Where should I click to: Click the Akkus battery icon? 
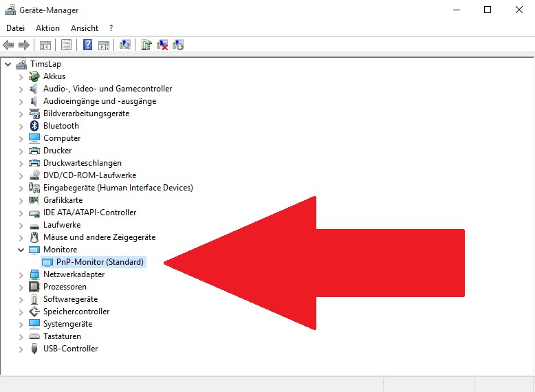(34, 76)
